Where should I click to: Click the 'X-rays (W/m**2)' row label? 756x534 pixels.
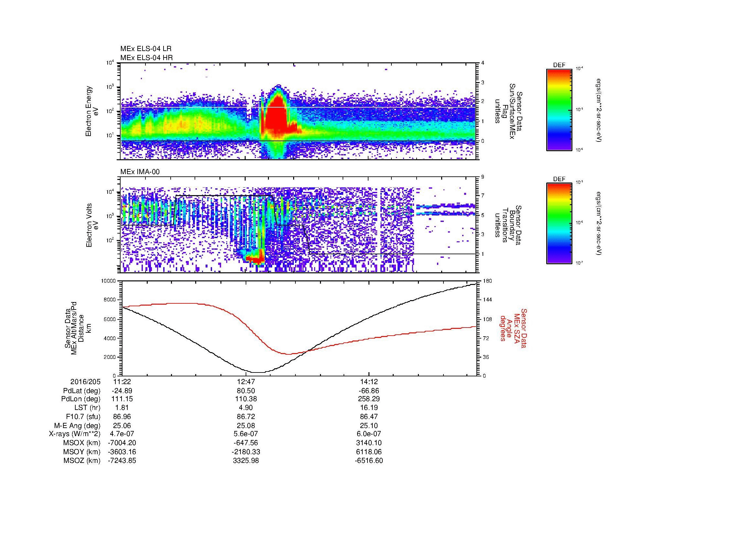(x=74, y=434)
